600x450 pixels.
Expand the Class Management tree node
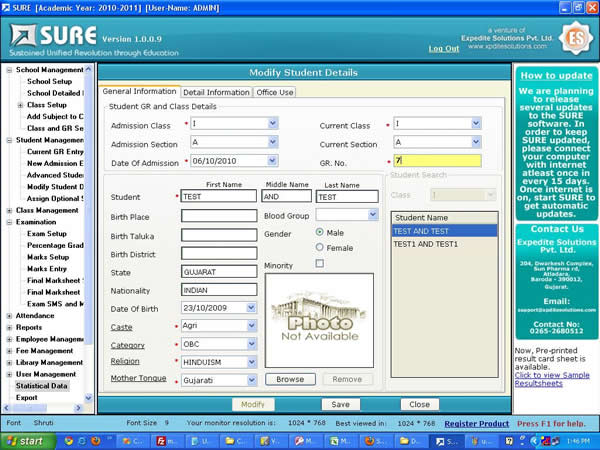10,210
